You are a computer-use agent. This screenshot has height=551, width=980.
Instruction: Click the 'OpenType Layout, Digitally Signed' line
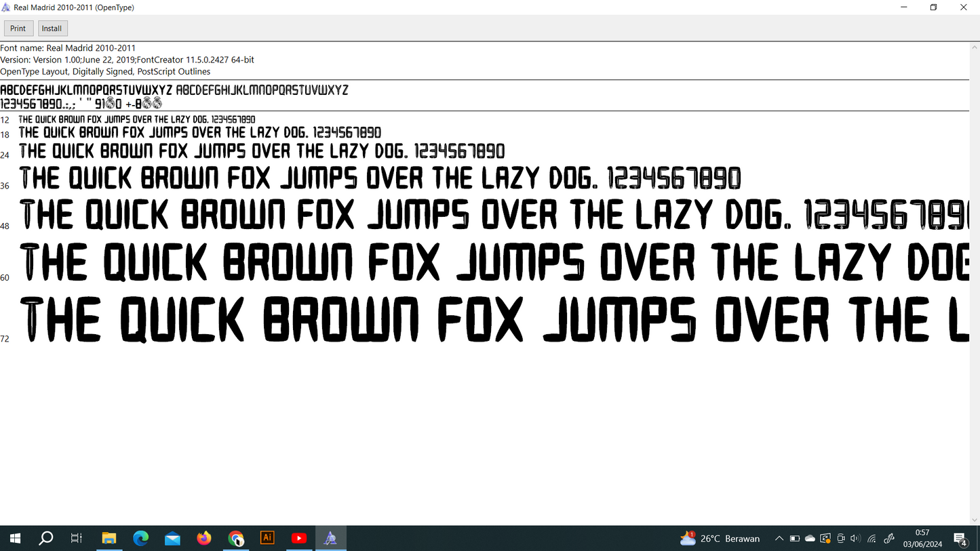coord(105,71)
